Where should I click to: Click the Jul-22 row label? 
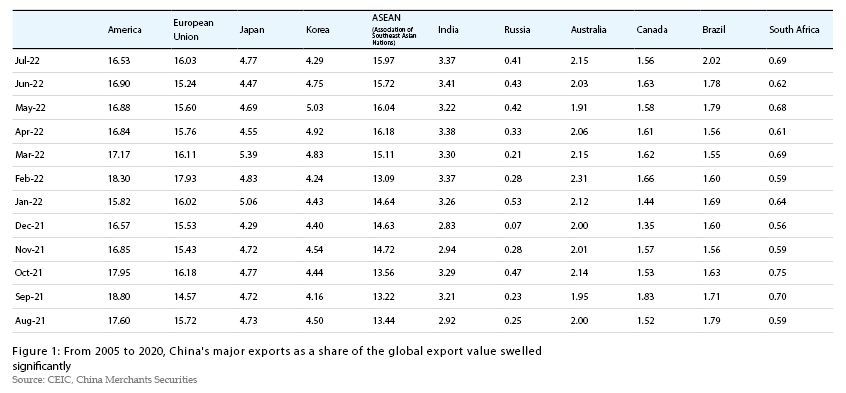pyautogui.click(x=27, y=60)
